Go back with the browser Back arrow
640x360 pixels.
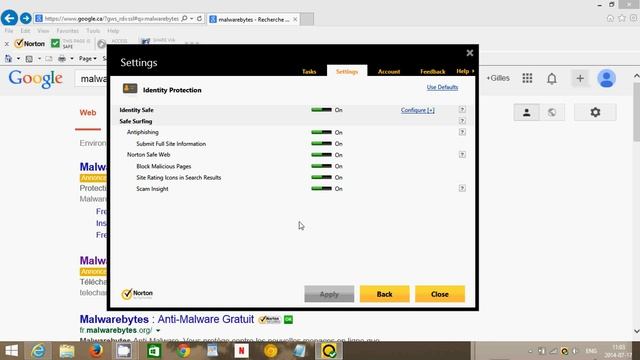pyautogui.click(x=9, y=18)
